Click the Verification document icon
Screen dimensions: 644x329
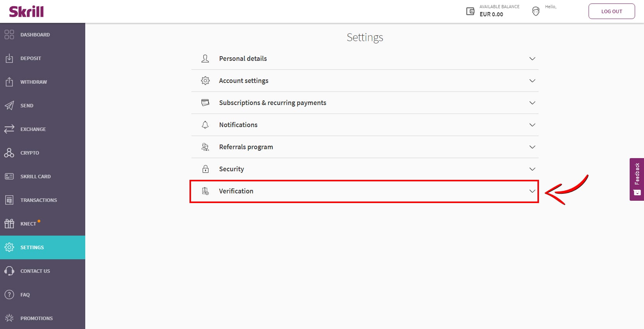[x=205, y=191]
